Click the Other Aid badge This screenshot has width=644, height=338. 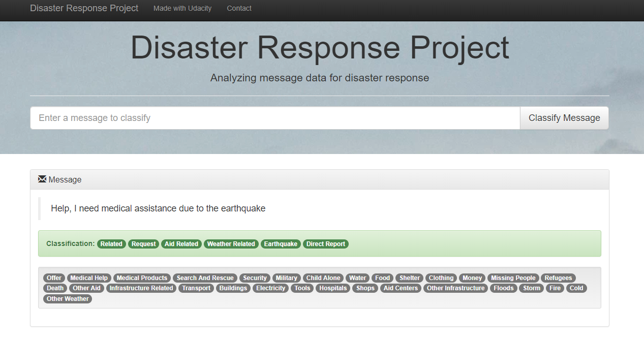click(x=87, y=288)
